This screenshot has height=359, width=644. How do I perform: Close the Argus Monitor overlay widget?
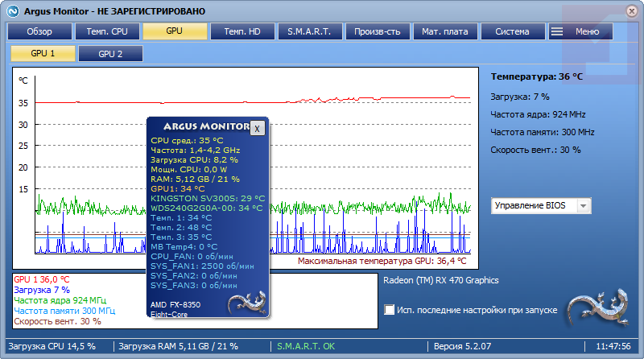(x=257, y=129)
